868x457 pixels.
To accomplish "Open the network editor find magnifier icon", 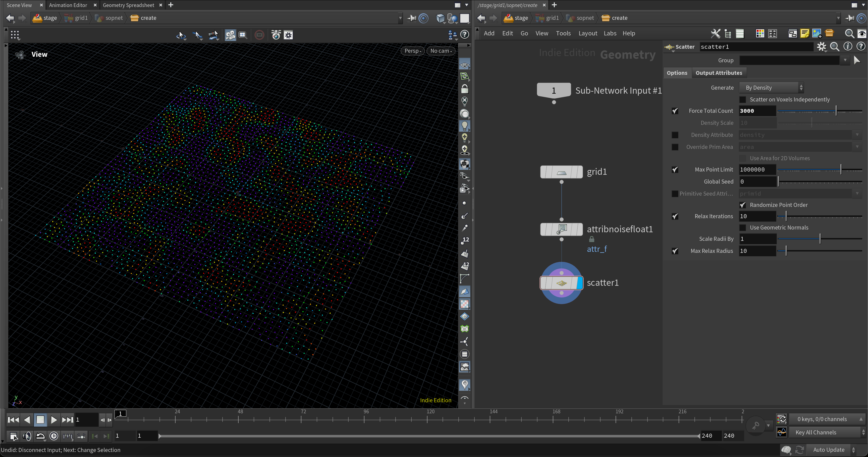I will click(x=849, y=33).
